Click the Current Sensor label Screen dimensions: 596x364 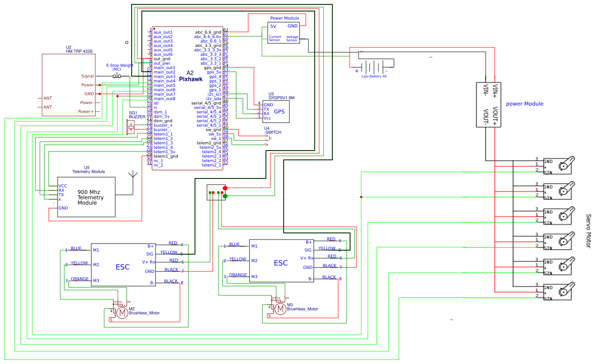click(275, 39)
